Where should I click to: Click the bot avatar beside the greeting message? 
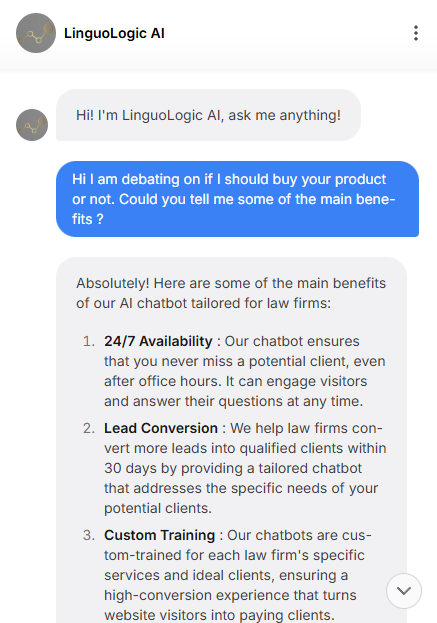(x=32, y=125)
